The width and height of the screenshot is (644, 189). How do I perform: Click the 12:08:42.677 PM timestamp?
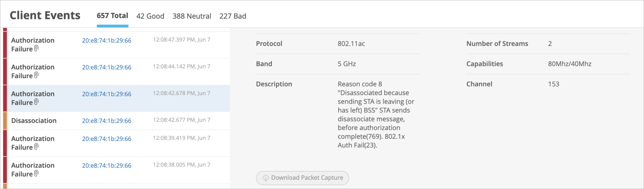[181, 120]
